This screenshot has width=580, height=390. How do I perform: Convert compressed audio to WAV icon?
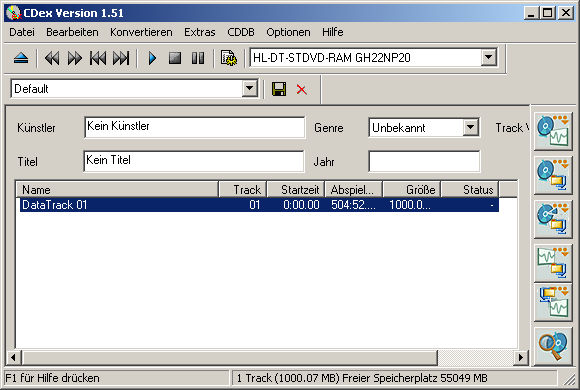[553, 303]
